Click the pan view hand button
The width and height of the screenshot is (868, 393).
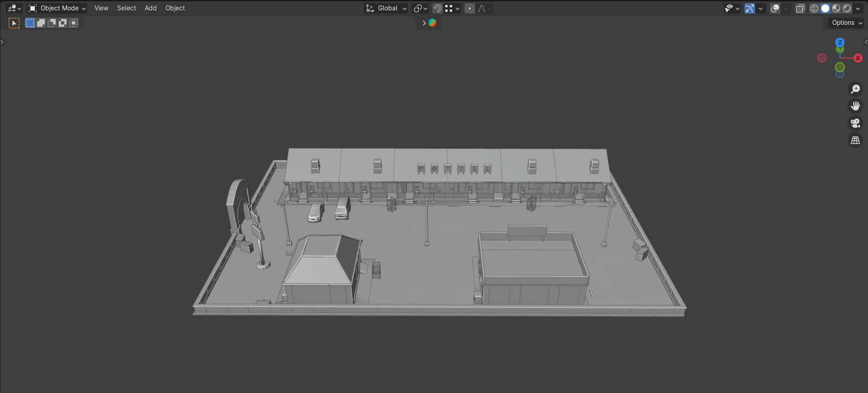[x=855, y=106]
